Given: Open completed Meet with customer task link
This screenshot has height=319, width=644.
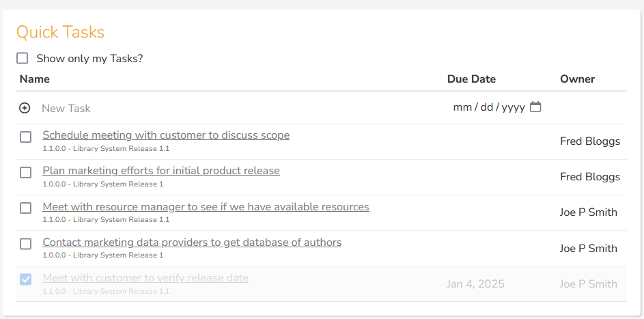Looking at the screenshot, I should (145, 278).
